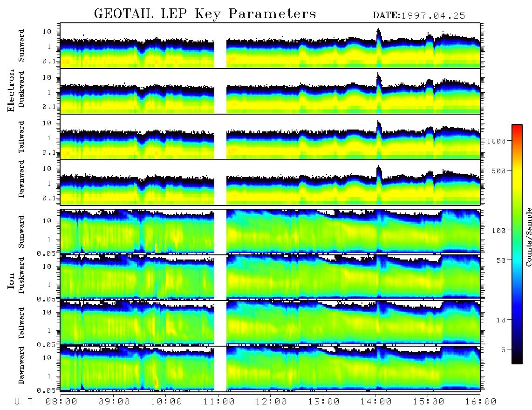
Task: Click the 11:00 time tick label
Action: [x=219, y=402]
